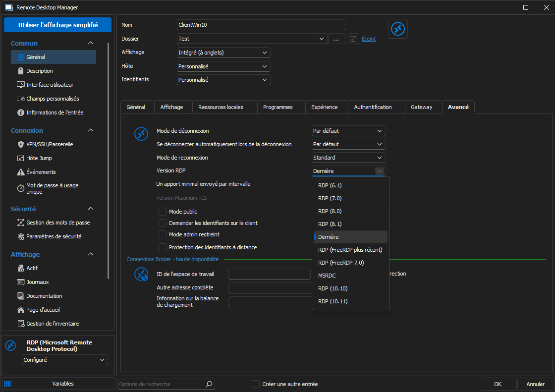Click the RDP entry icon beside the name
The width and height of the screenshot is (555, 392).
397,29
